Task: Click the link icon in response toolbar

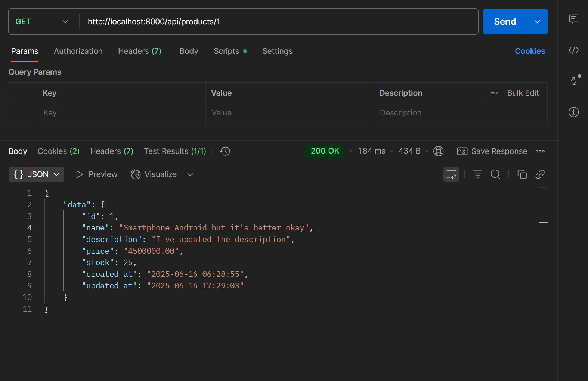Action: point(540,174)
